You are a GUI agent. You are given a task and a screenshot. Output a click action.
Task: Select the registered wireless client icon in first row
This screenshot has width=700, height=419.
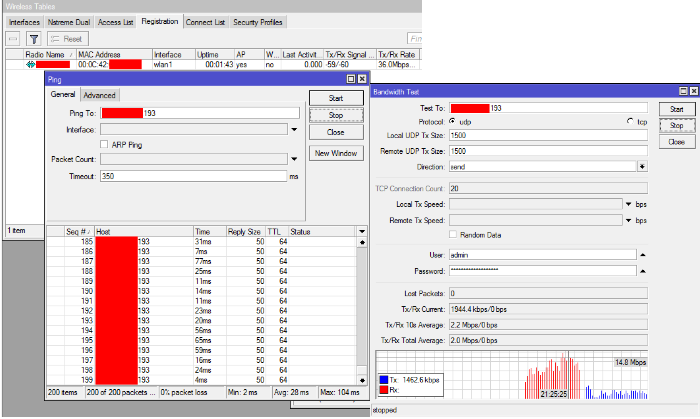pos(30,65)
